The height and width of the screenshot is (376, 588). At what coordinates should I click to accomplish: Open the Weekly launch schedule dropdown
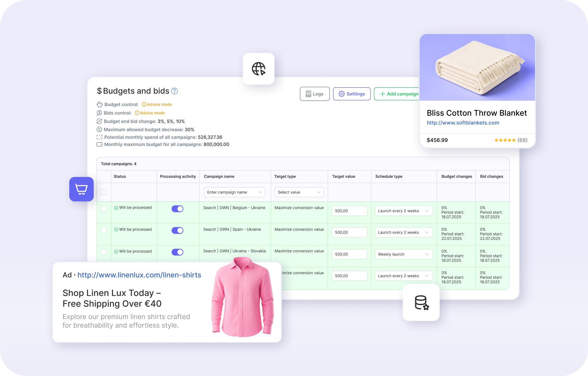pyautogui.click(x=403, y=254)
